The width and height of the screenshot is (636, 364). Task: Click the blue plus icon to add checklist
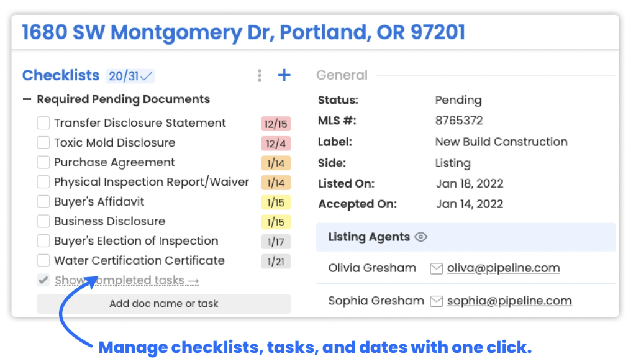click(284, 76)
